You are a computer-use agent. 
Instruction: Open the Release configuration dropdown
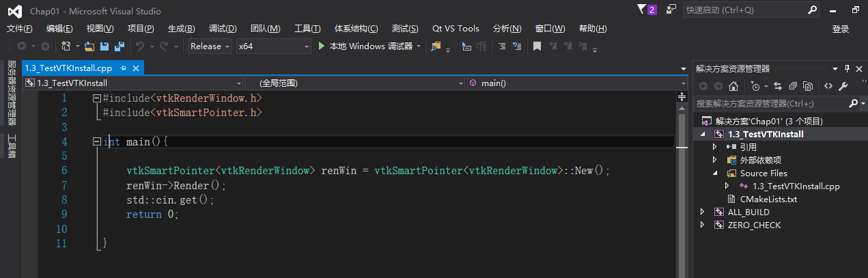click(x=226, y=46)
